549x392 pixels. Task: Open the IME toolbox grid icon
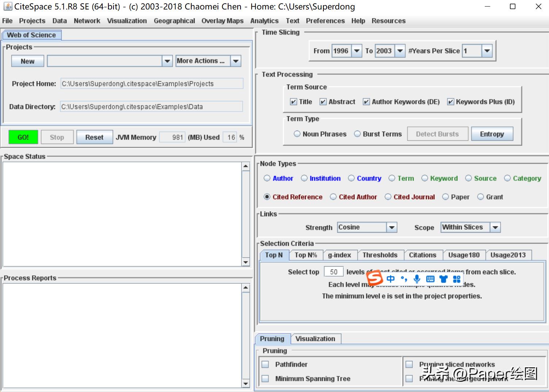click(457, 279)
